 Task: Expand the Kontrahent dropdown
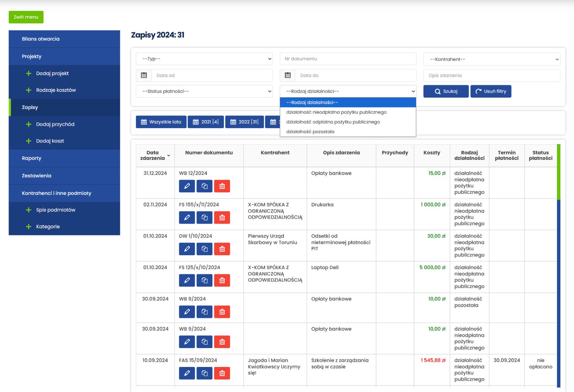point(492,59)
